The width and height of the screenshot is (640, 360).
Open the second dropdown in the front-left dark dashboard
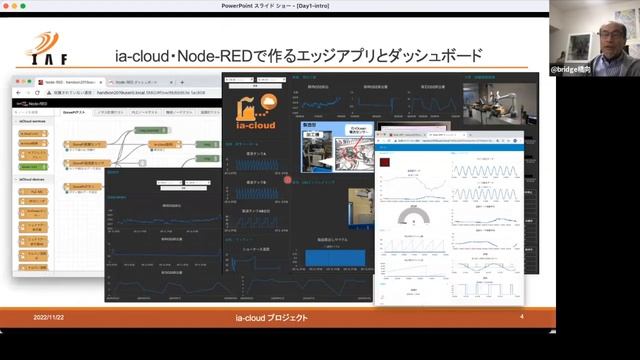point(198,182)
